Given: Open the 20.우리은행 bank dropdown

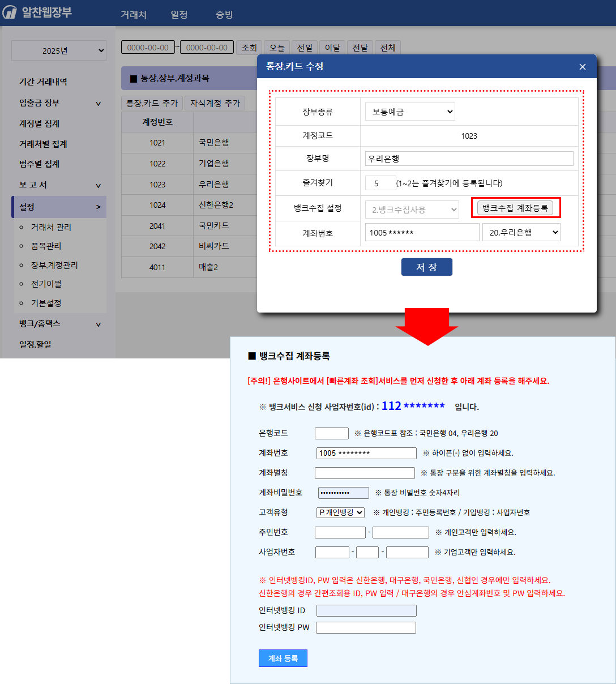Looking at the screenshot, I should (x=521, y=232).
